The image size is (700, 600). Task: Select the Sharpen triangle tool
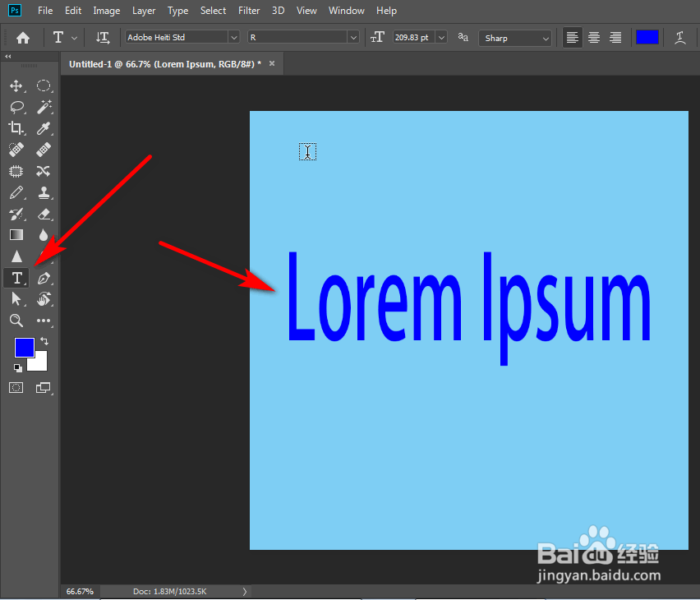tap(16, 256)
